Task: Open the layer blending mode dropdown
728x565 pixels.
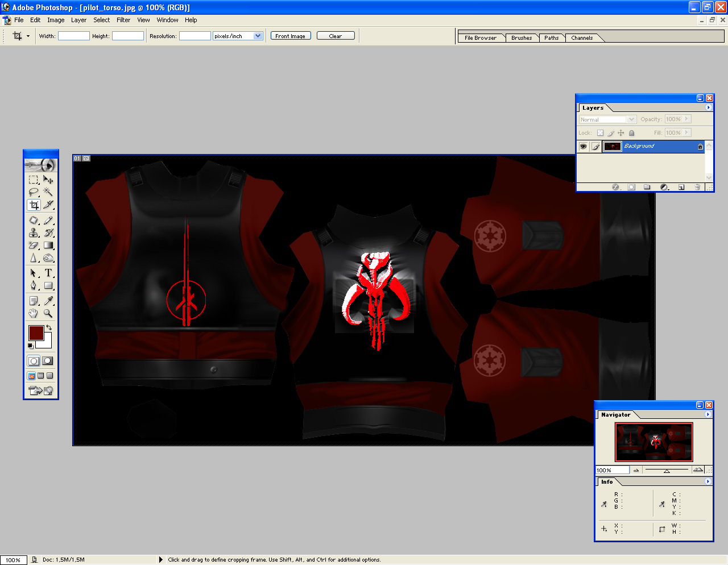Action: (631, 119)
